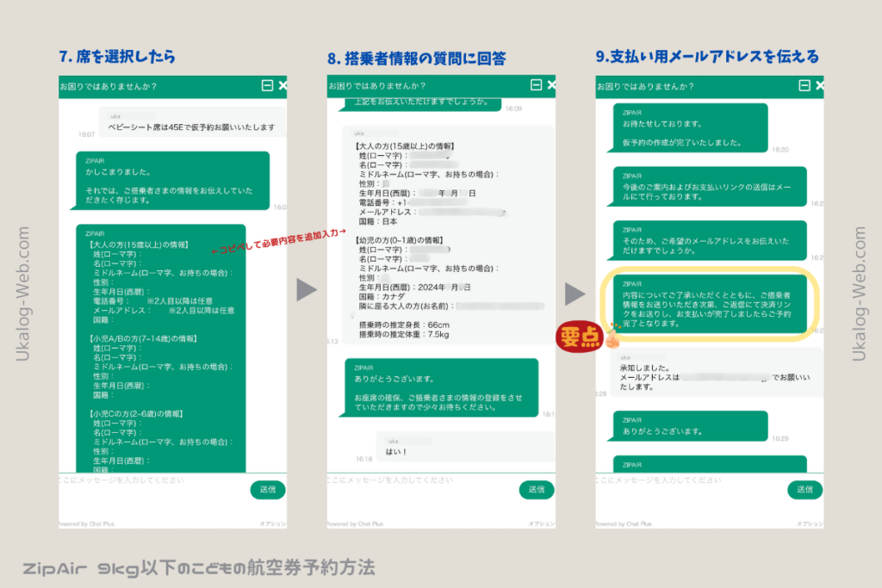Minimize the step 7 chat window

[x=267, y=85]
